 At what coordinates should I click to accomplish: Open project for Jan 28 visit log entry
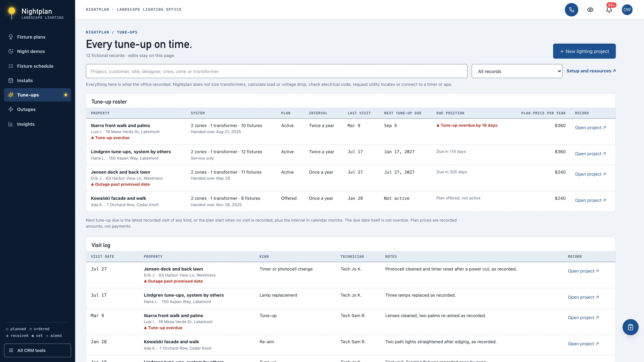[x=583, y=344]
